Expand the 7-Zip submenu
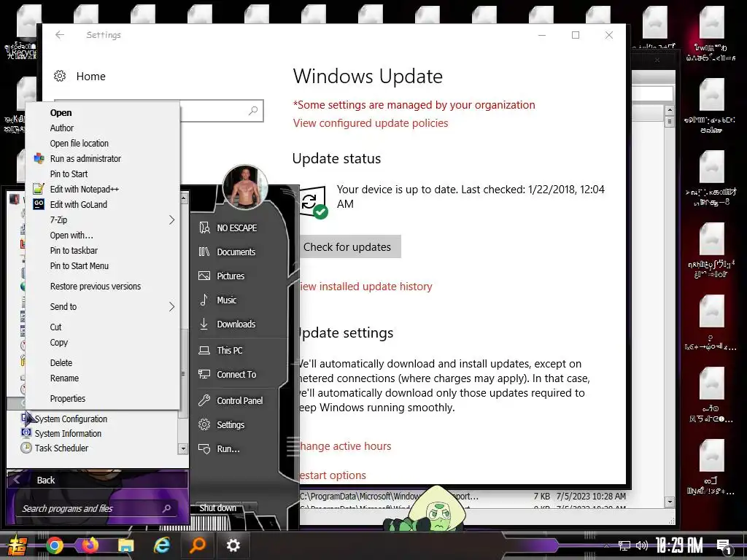The image size is (747, 560). [102, 220]
